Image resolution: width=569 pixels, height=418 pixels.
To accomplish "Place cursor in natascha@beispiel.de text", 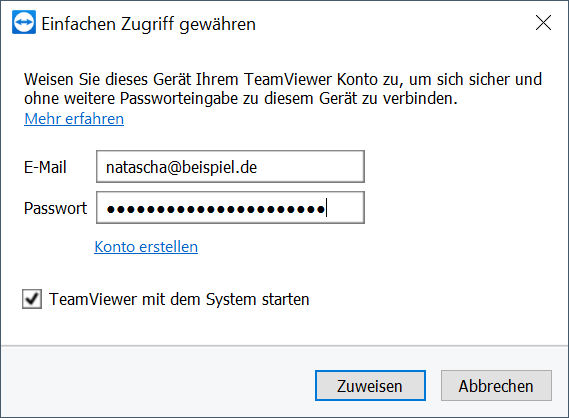I will [x=181, y=167].
